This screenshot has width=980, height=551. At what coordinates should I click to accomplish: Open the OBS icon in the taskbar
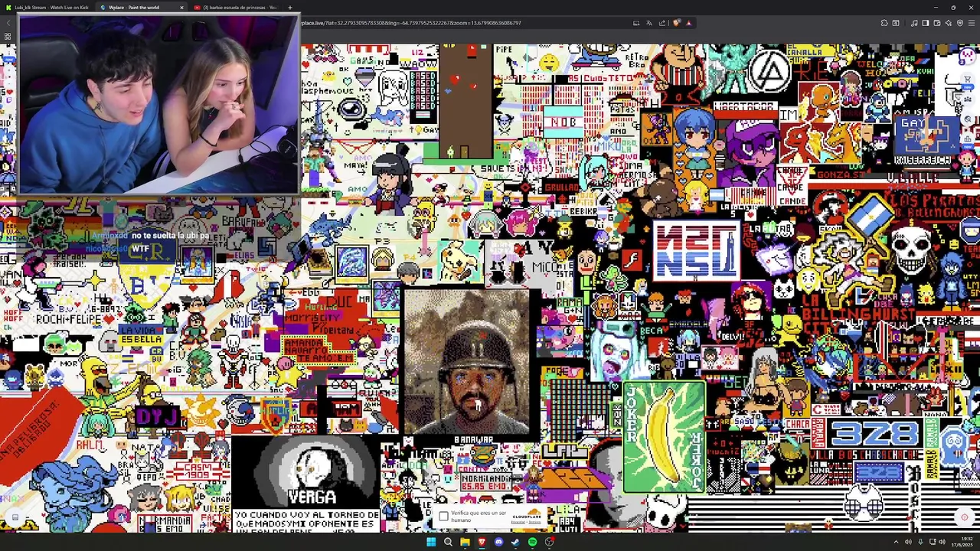coord(549,542)
